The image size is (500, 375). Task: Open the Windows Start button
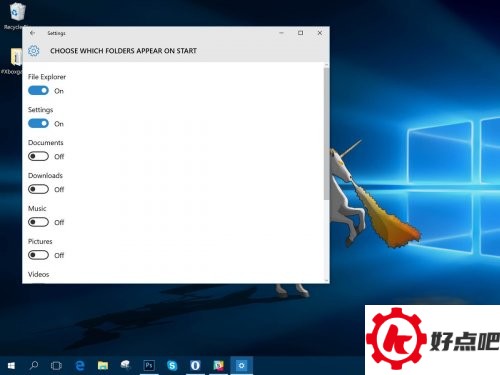click(x=11, y=366)
